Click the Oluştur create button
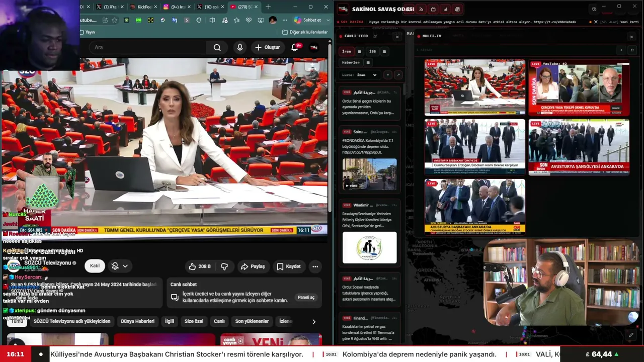This screenshot has height=362, width=644. point(267,47)
